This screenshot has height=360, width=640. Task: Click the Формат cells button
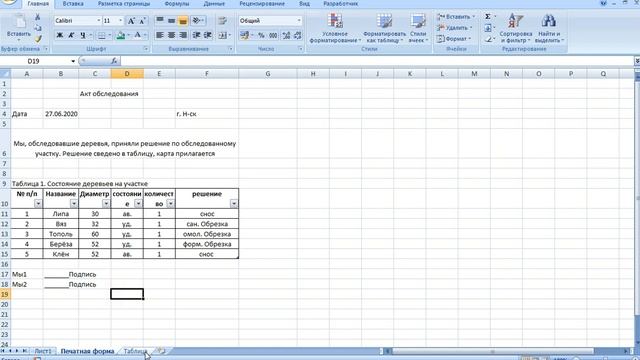click(x=453, y=39)
